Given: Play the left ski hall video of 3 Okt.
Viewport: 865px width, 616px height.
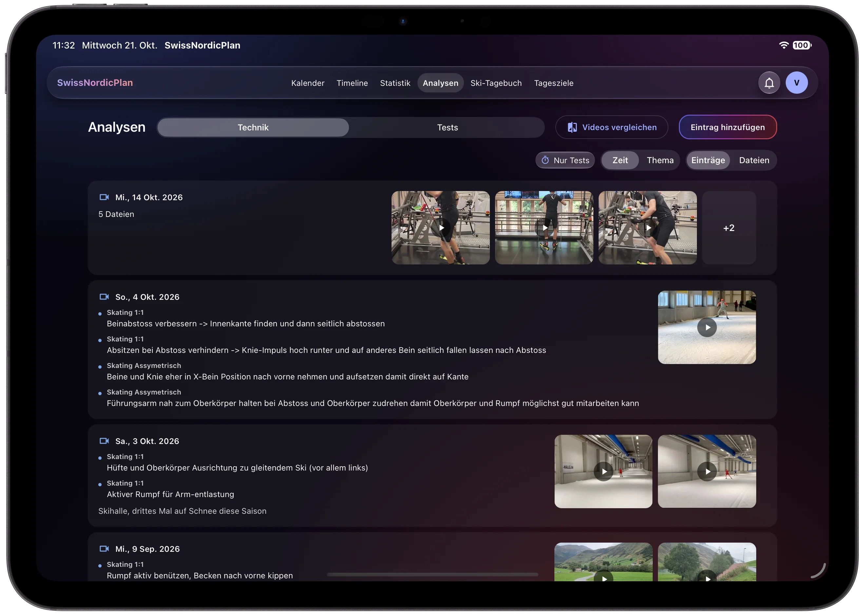Looking at the screenshot, I should [x=603, y=472].
